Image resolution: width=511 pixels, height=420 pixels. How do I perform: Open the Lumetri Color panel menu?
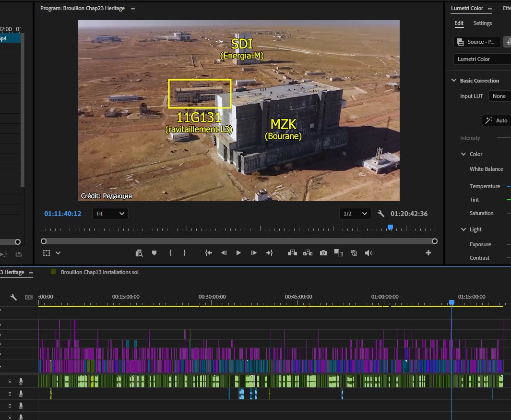[490, 9]
